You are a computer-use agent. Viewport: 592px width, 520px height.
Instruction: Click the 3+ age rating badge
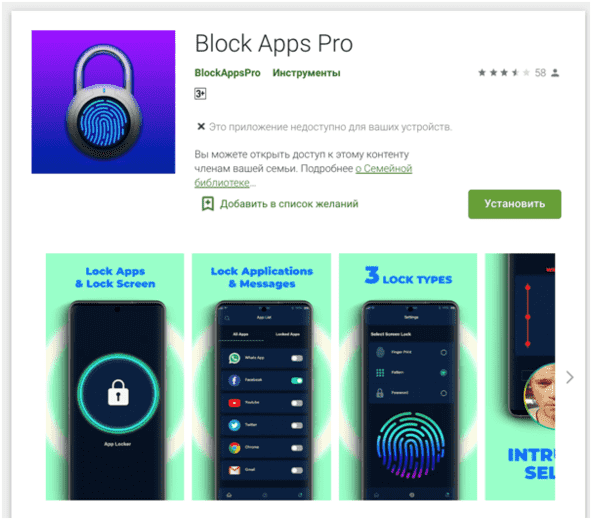200,94
